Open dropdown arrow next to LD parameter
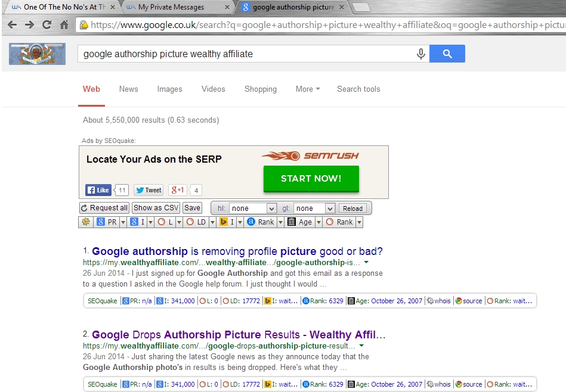The width and height of the screenshot is (566, 392). point(212,222)
